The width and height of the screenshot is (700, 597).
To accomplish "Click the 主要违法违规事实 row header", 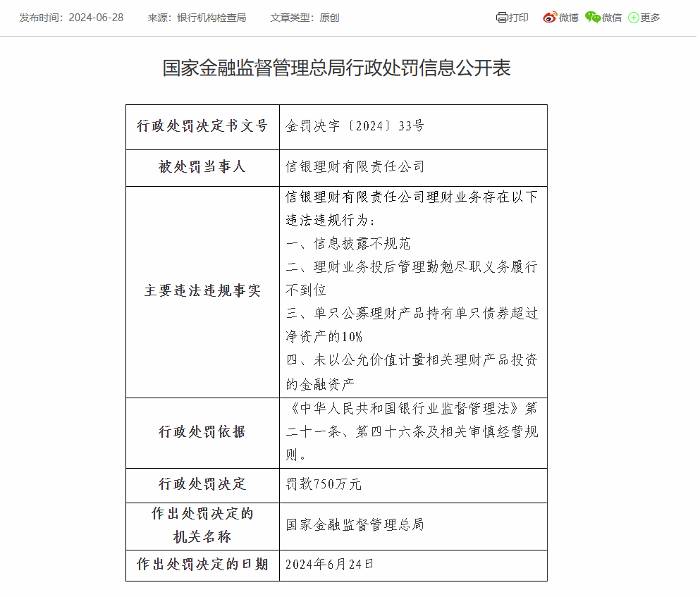I will pos(202,291).
